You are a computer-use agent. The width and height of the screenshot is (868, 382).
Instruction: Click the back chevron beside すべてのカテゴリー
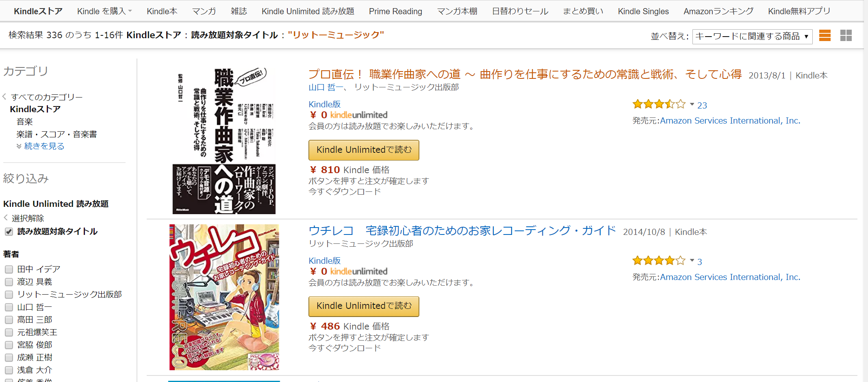(4, 97)
